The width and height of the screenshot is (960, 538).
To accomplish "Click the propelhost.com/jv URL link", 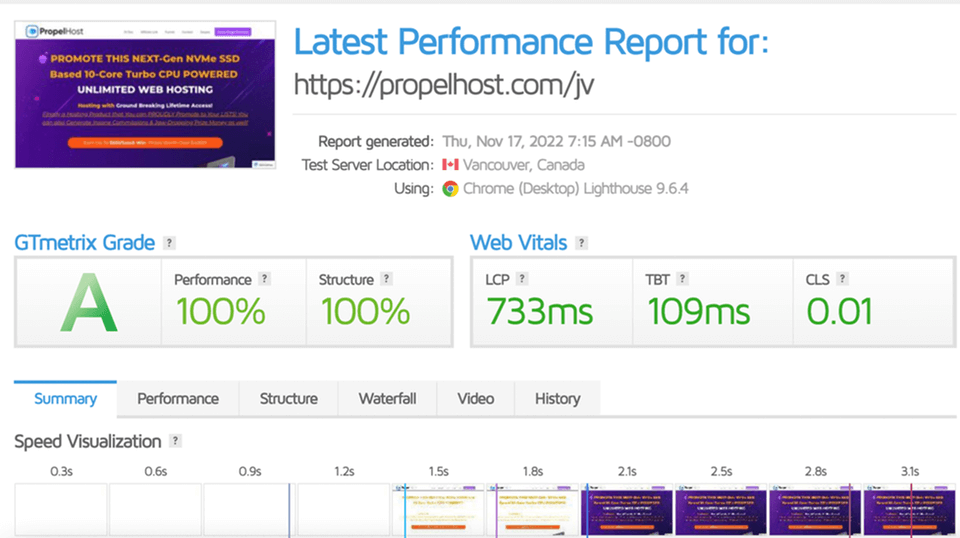I will click(x=444, y=84).
